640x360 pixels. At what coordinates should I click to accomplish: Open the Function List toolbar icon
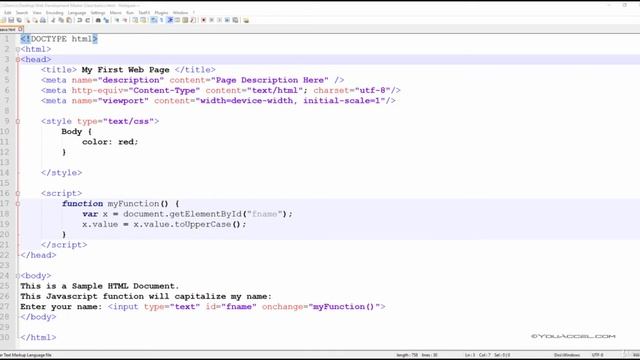pyautogui.click(x=193, y=20)
